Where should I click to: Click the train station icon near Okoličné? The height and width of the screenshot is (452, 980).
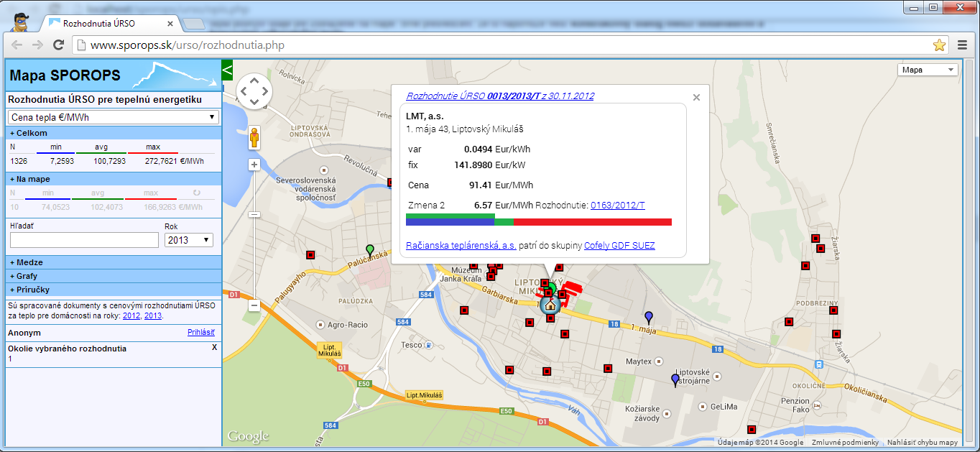coord(819,364)
